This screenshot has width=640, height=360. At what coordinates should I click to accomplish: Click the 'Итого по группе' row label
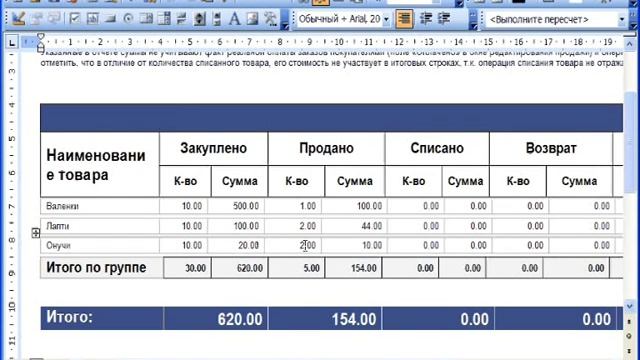(x=96, y=268)
